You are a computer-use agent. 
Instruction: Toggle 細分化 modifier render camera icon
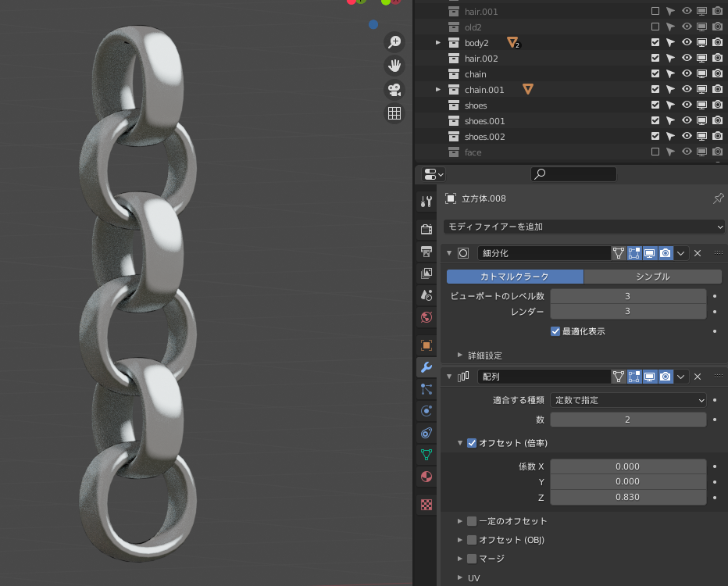666,253
